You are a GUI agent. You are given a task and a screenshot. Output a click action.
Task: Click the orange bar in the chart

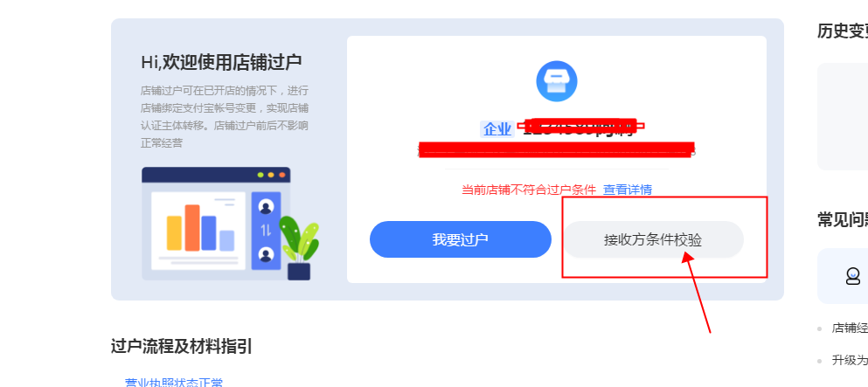(x=192, y=228)
